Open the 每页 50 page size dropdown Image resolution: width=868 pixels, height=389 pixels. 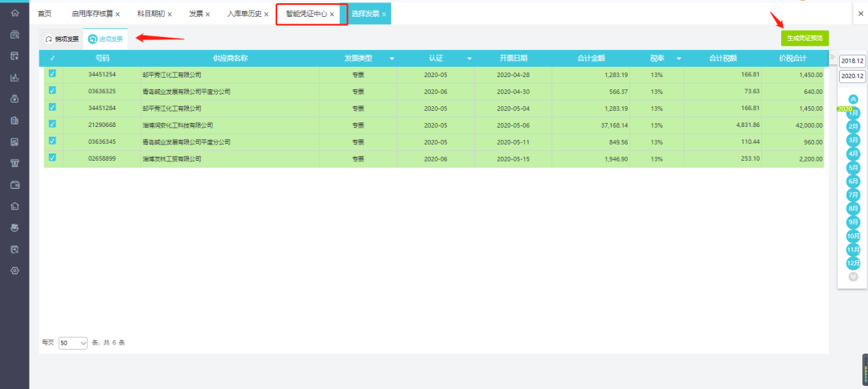click(73, 343)
